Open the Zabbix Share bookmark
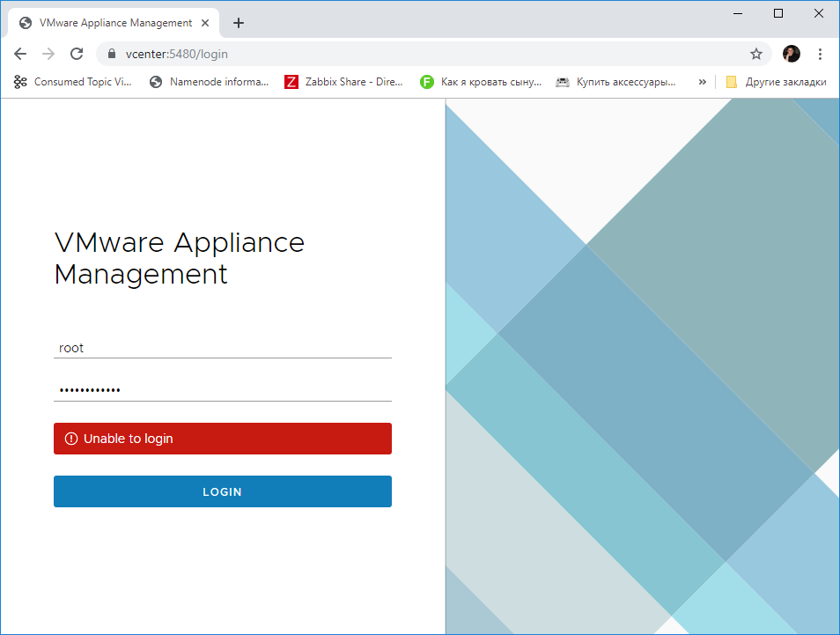840x635 pixels. pyautogui.click(x=344, y=81)
